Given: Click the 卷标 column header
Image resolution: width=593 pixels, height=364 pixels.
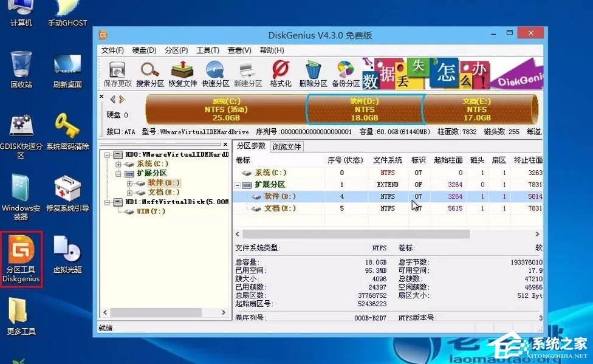Looking at the screenshot, I should pos(279,160).
